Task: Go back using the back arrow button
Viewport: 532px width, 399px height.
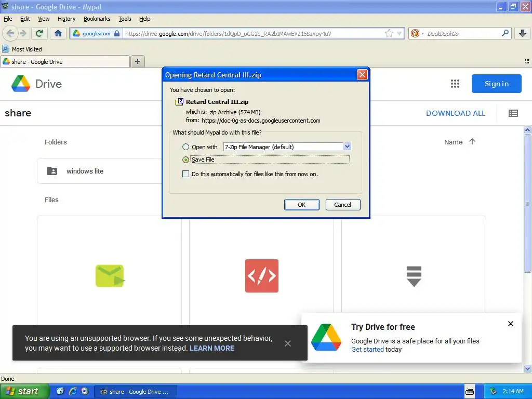Action: pyautogui.click(x=10, y=33)
